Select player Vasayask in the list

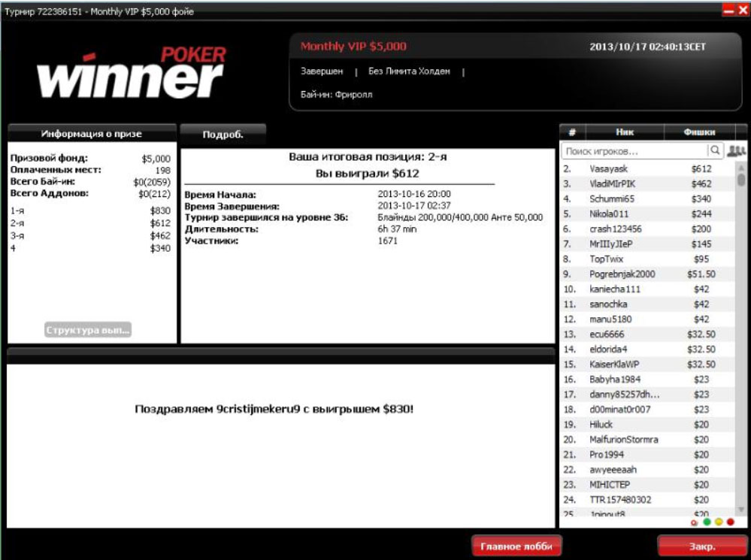click(x=647, y=168)
